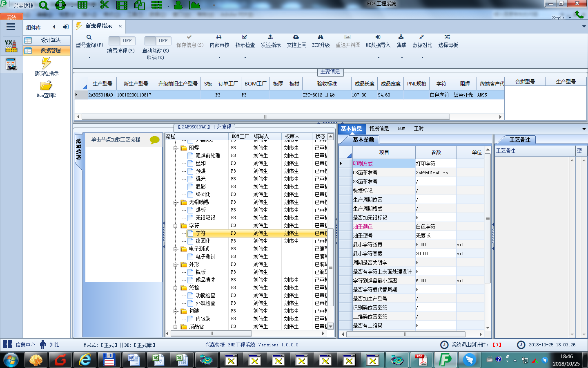Open dropdown arrow under MI数据导入

(378, 58)
